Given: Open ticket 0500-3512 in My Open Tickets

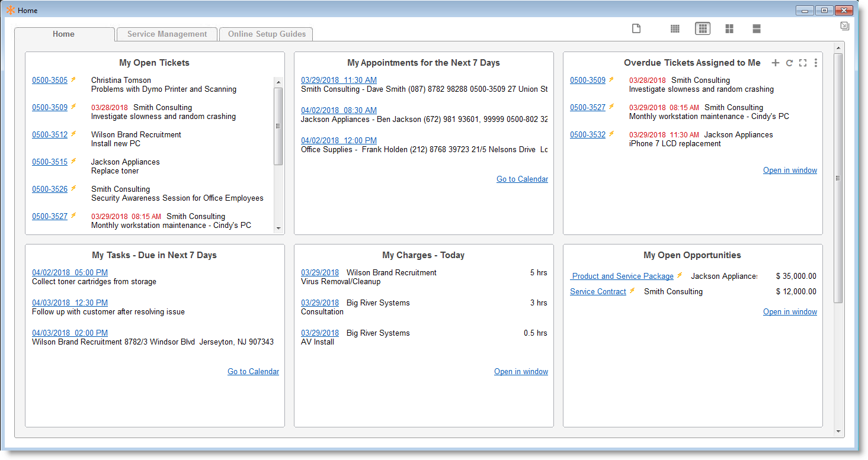Looking at the screenshot, I should pyautogui.click(x=50, y=134).
